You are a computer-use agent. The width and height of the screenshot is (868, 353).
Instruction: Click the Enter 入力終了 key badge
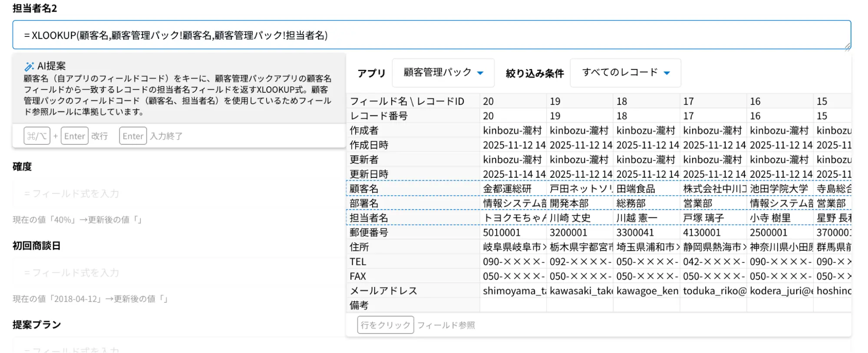coord(133,136)
